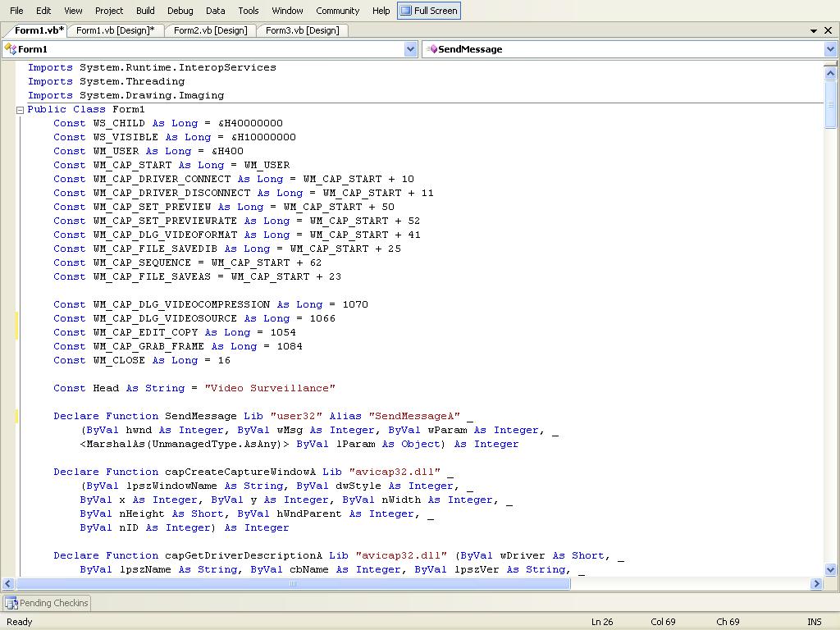The image size is (840, 630).
Task: Open the Community menu
Action: point(337,10)
